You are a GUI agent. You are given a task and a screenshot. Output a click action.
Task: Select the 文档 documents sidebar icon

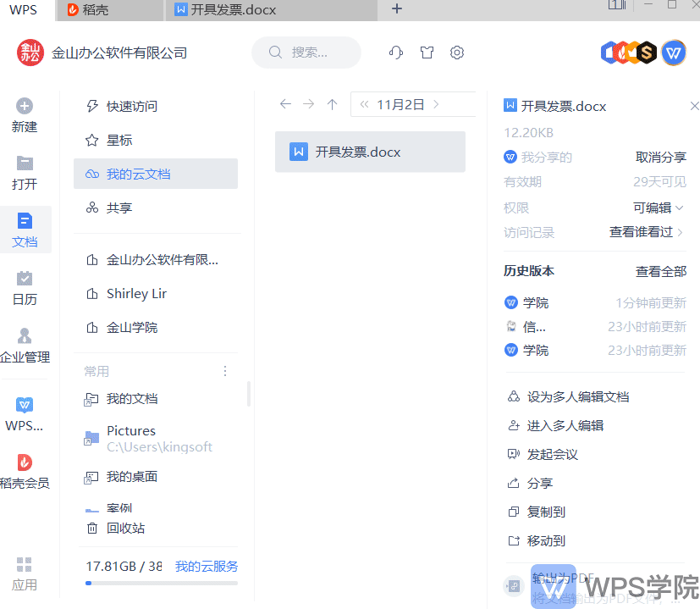pyautogui.click(x=25, y=221)
